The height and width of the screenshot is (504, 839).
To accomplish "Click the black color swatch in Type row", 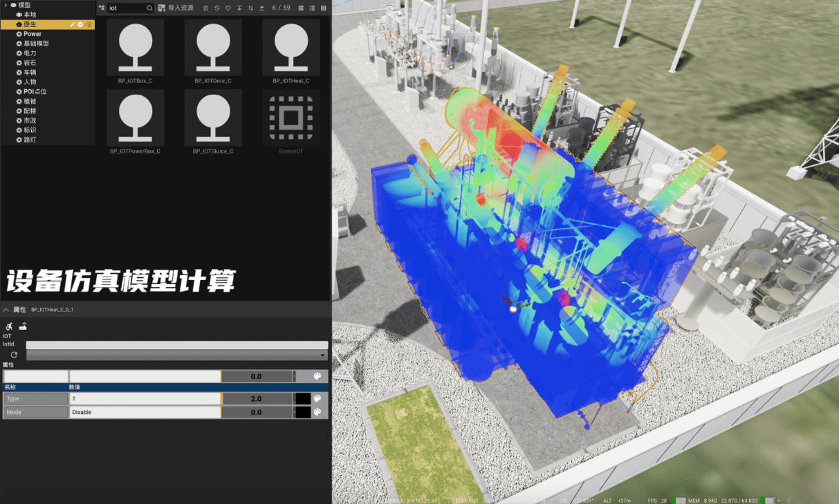I will pyautogui.click(x=302, y=399).
